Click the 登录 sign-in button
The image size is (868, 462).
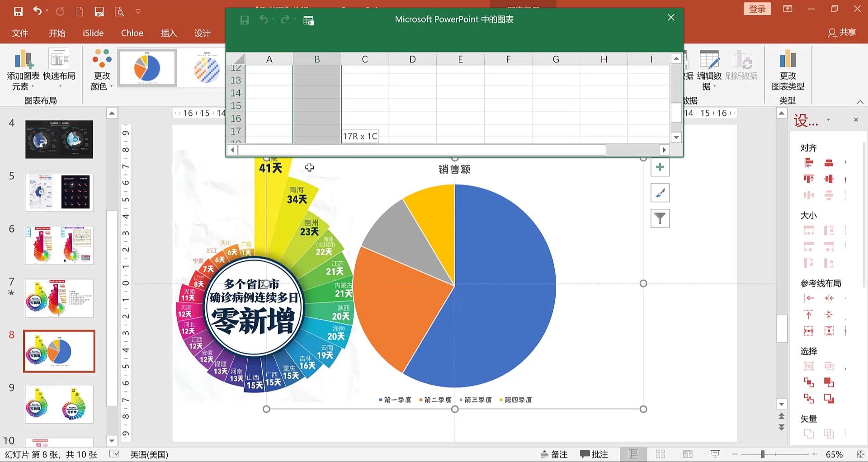757,9
